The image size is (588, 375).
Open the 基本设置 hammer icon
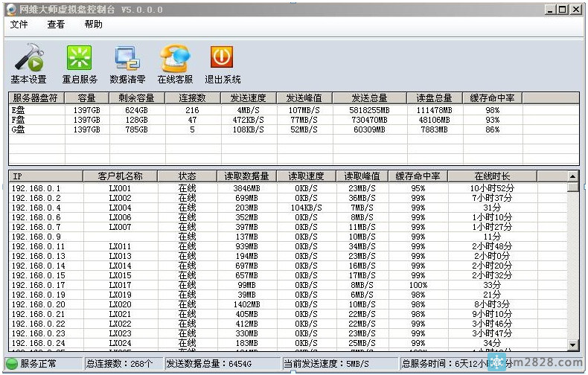click(28, 58)
